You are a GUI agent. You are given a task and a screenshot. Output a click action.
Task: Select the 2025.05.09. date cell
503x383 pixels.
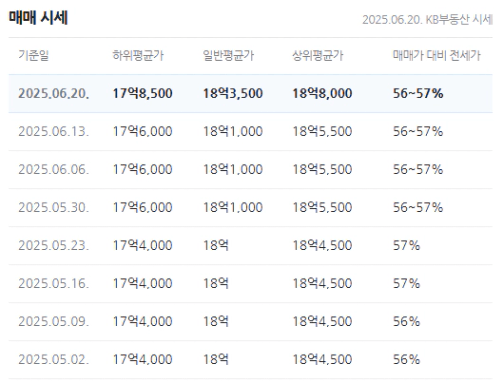click(54, 321)
